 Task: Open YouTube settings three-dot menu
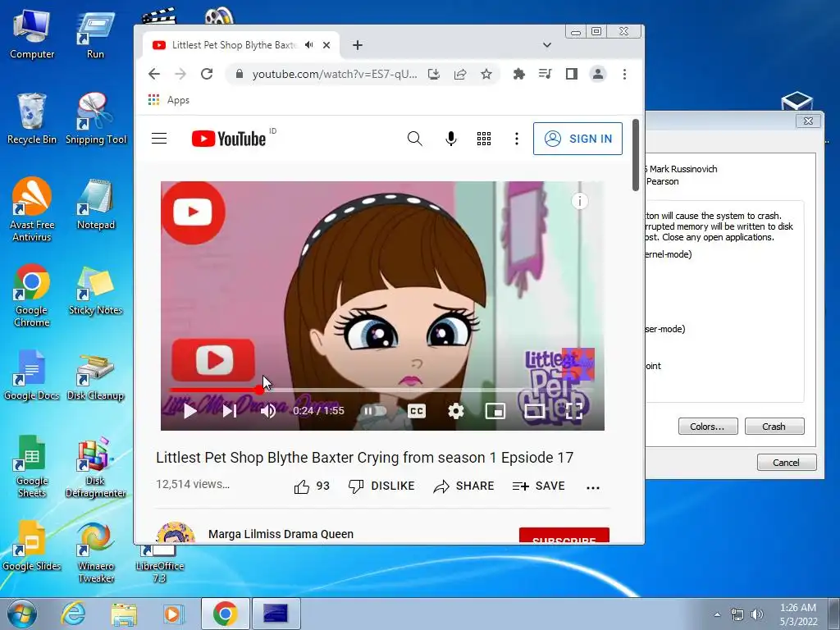pyautogui.click(x=517, y=139)
